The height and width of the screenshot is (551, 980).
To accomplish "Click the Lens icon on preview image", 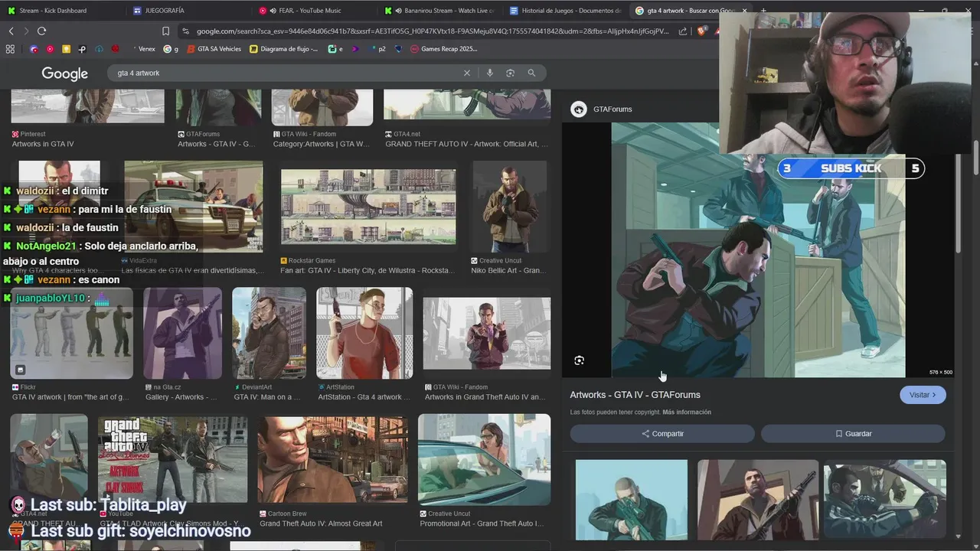I will coord(579,360).
